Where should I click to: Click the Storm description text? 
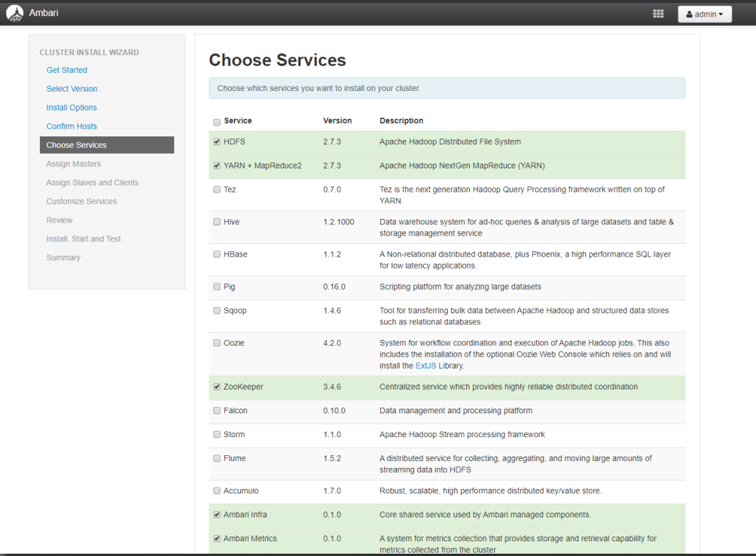tap(462, 434)
